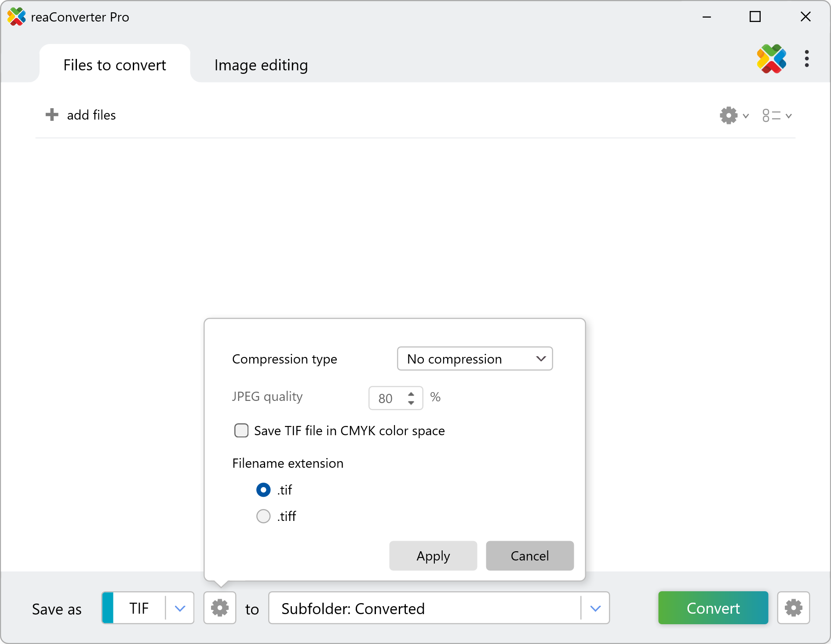The width and height of the screenshot is (831, 644).
Task: Click the plus icon beside add files
Action: [52, 115]
